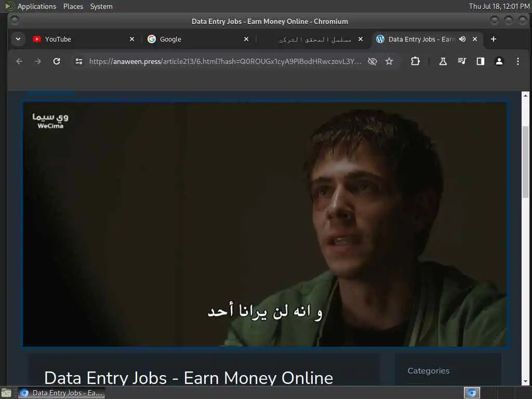Click the scrollbar down arrow

(x=525, y=381)
